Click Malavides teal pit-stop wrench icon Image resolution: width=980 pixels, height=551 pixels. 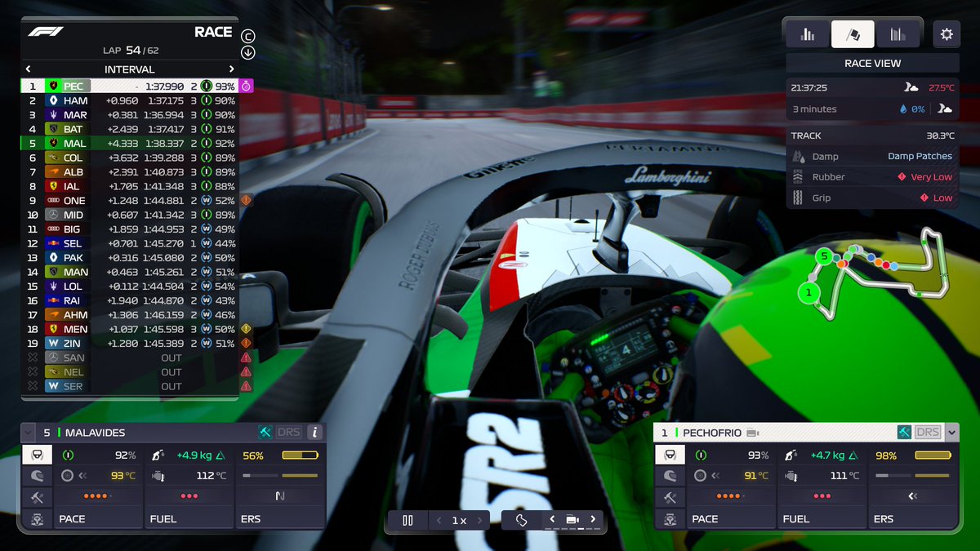pyautogui.click(x=265, y=433)
